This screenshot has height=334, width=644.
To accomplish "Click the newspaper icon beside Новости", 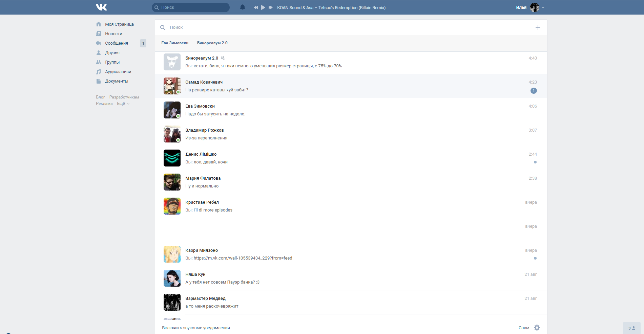I will pyautogui.click(x=99, y=34).
